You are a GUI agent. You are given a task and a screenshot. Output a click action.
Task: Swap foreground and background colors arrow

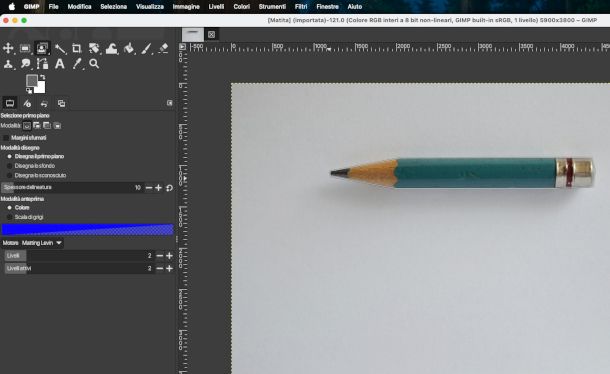click(42, 77)
